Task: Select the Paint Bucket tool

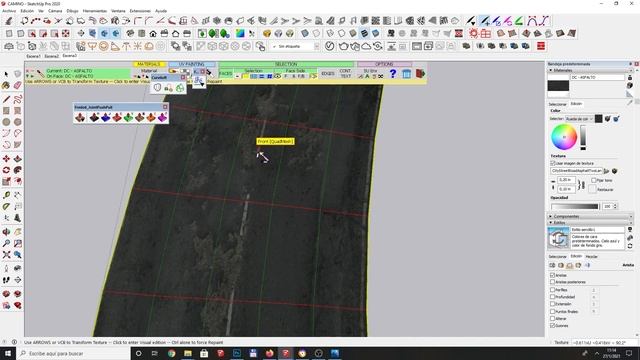Action: [x=6, y=85]
